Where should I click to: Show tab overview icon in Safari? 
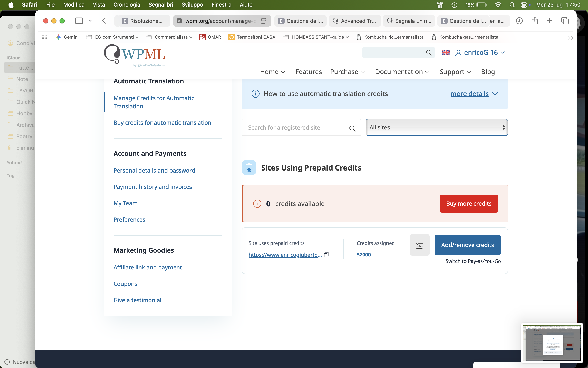[x=565, y=21]
